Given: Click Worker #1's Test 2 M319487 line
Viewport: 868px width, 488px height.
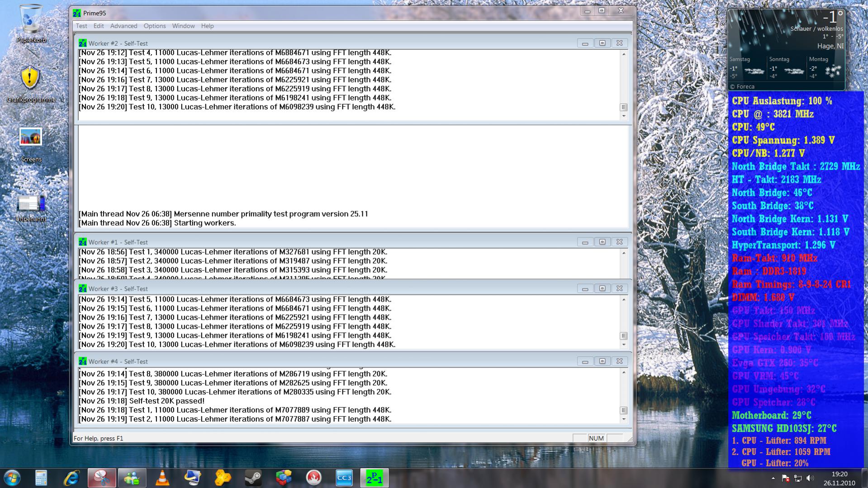Looking at the screenshot, I should 233,261.
